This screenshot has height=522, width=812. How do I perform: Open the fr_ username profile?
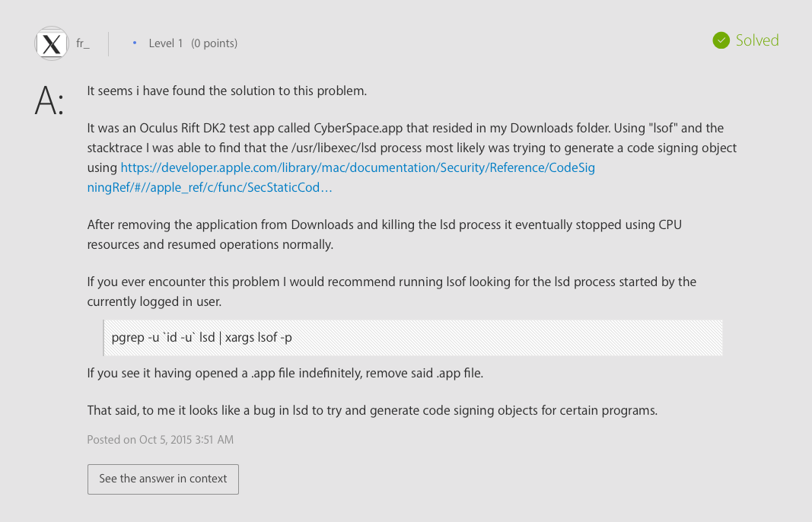83,43
